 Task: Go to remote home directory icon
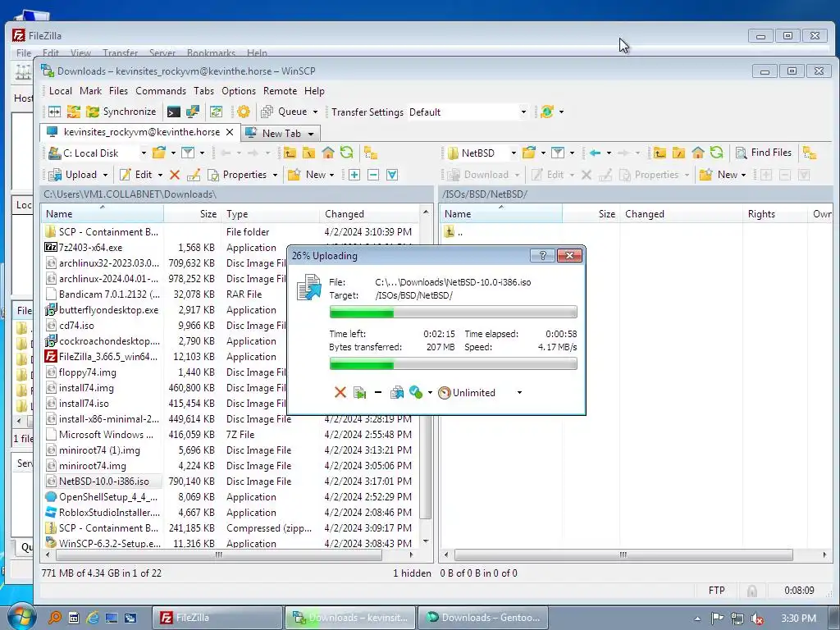point(697,153)
